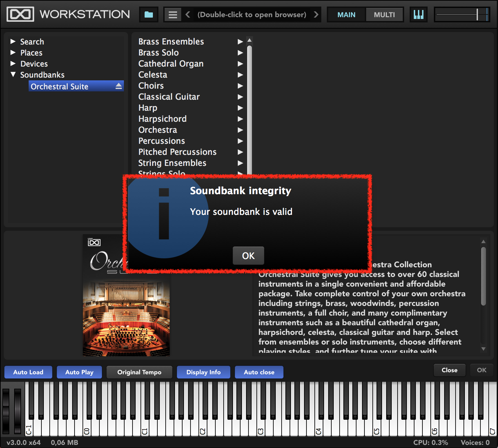Expand the Places tree node
The height and width of the screenshot is (448, 498).
pyautogui.click(x=13, y=52)
